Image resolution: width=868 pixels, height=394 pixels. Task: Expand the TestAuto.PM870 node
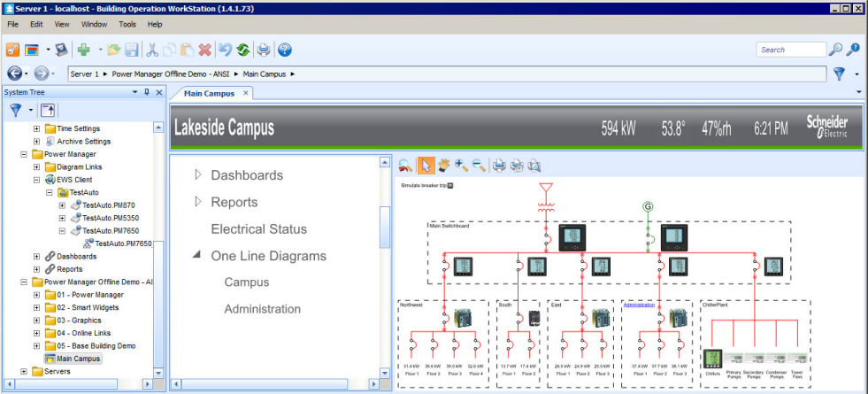pyautogui.click(x=62, y=205)
